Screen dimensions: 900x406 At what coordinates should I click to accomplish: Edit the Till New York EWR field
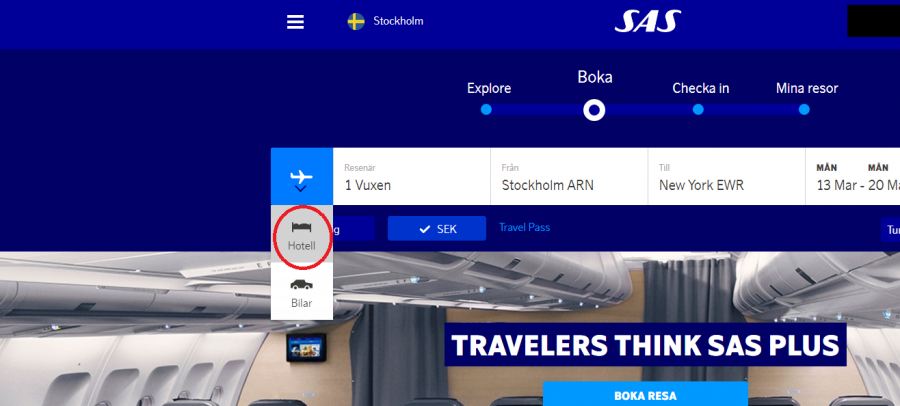coord(727,176)
